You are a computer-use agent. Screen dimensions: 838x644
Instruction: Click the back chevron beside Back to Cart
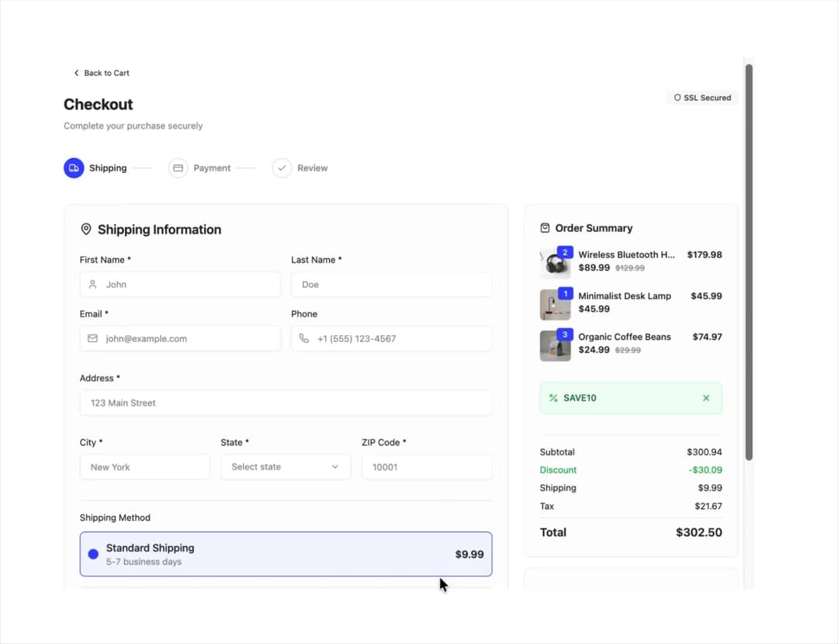76,73
